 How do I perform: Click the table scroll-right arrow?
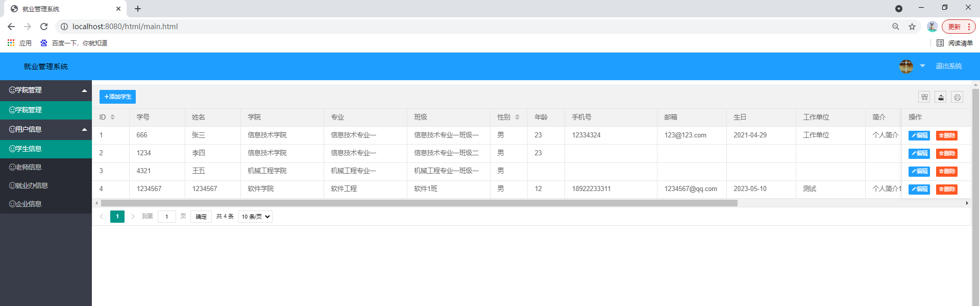[x=967, y=203]
